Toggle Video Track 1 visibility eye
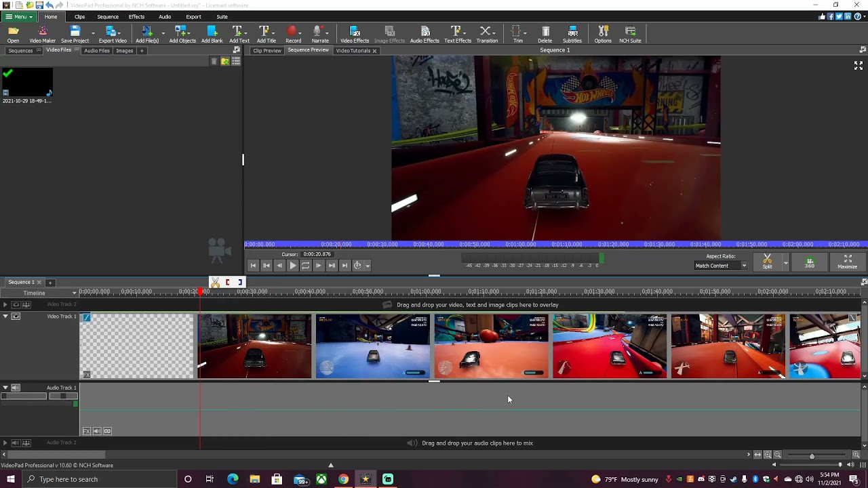 [16, 317]
